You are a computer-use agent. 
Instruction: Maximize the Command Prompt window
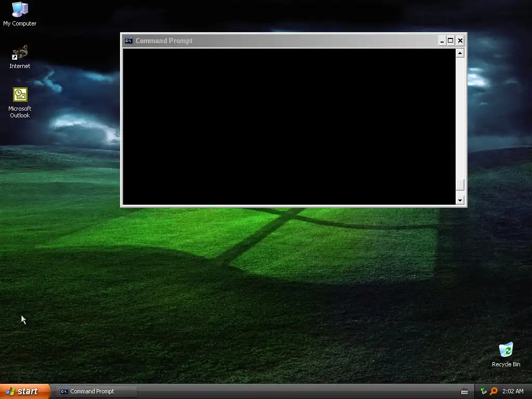point(450,41)
